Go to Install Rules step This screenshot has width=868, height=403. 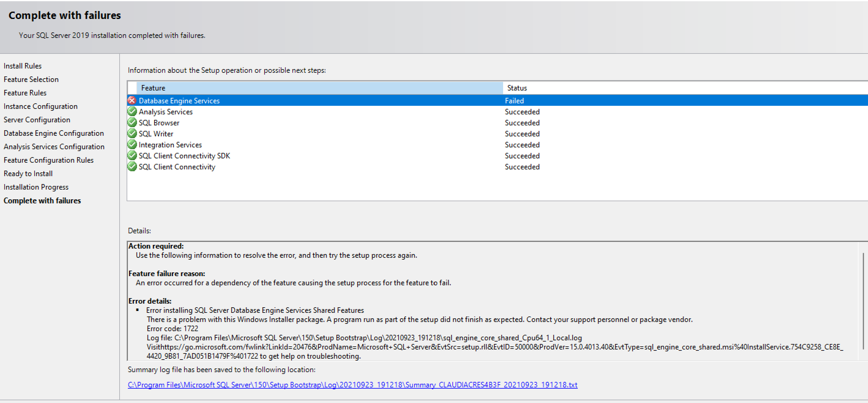pos(23,66)
